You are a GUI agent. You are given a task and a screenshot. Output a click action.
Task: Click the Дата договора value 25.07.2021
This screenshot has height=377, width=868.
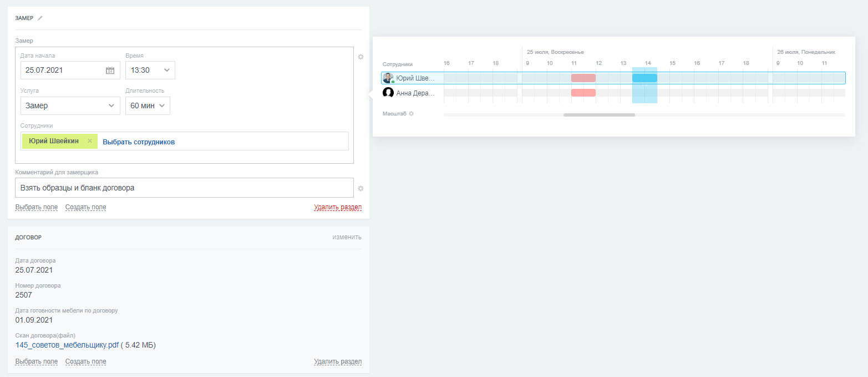point(34,270)
